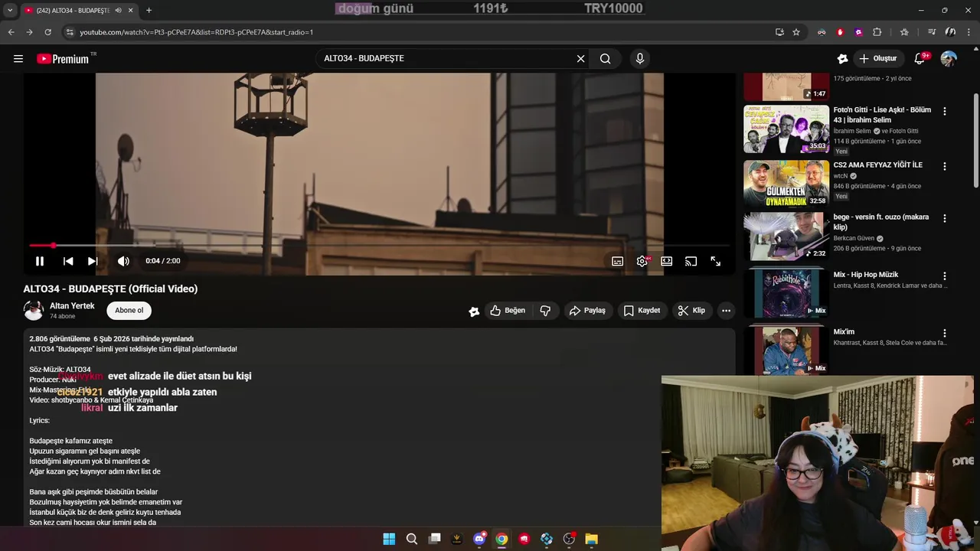980x551 pixels.
Task: Open OBS Studio from the taskbar
Action: (x=569, y=539)
